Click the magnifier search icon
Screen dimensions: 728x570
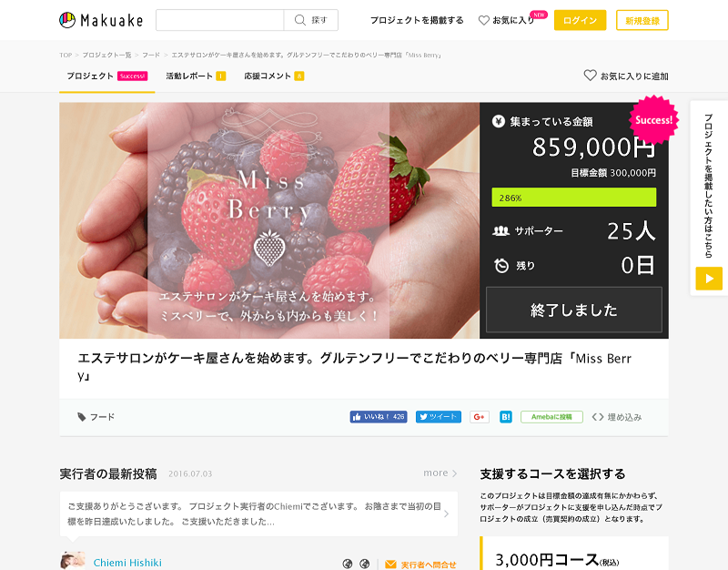pyautogui.click(x=300, y=20)
